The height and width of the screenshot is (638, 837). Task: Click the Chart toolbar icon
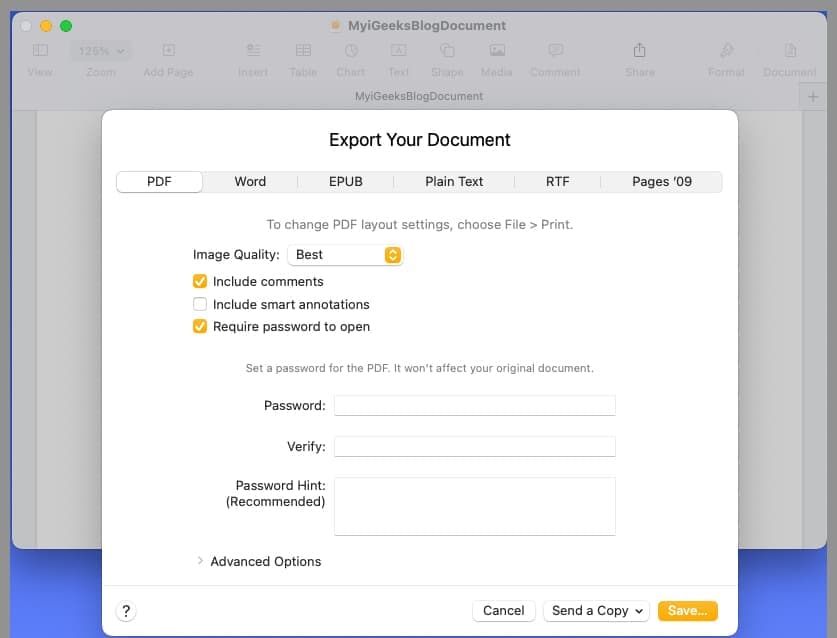(x=351, y=50)
